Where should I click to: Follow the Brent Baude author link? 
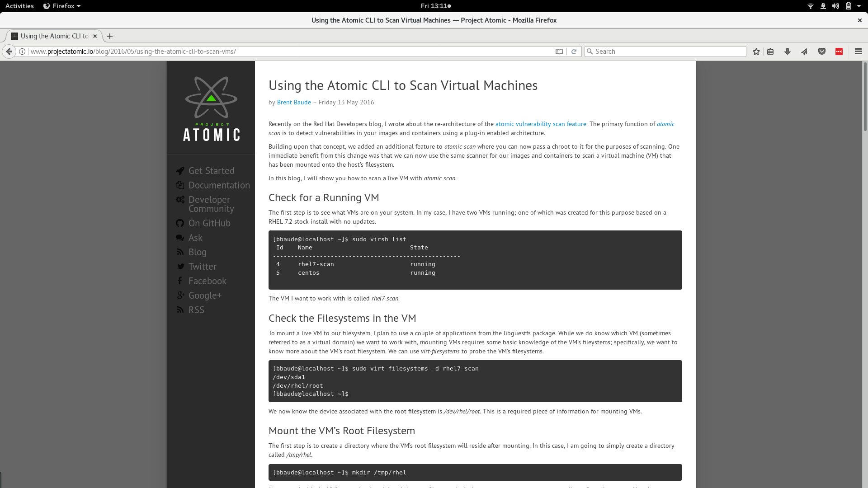click(x=294, y=103)
